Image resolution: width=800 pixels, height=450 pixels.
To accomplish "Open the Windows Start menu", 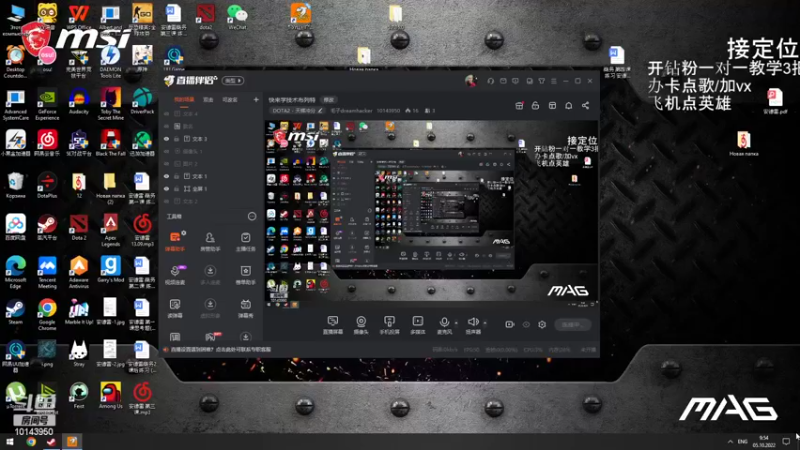I will (10, 442).
